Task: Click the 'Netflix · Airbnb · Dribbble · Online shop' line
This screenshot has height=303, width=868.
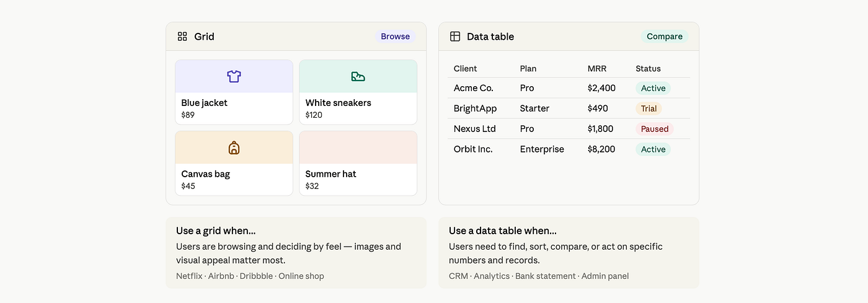Action: click(250, 276)
